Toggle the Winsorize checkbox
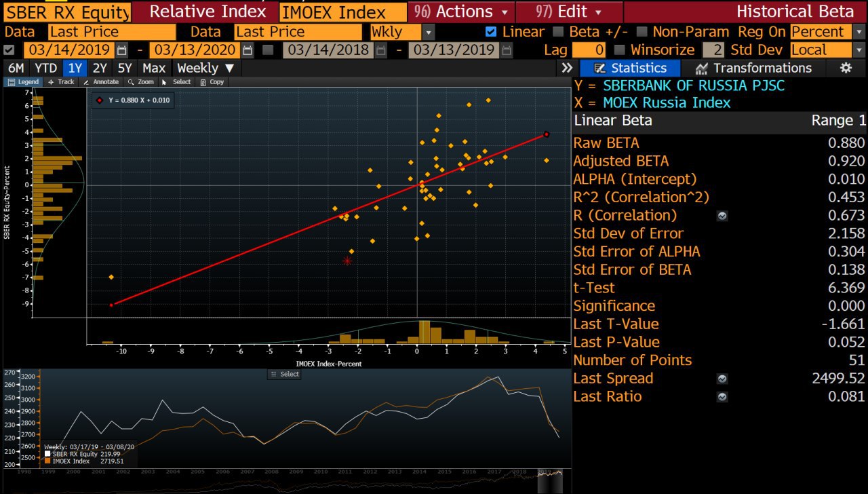The height and width of the screenshot is (494, 868). click(x=619, y=50)
